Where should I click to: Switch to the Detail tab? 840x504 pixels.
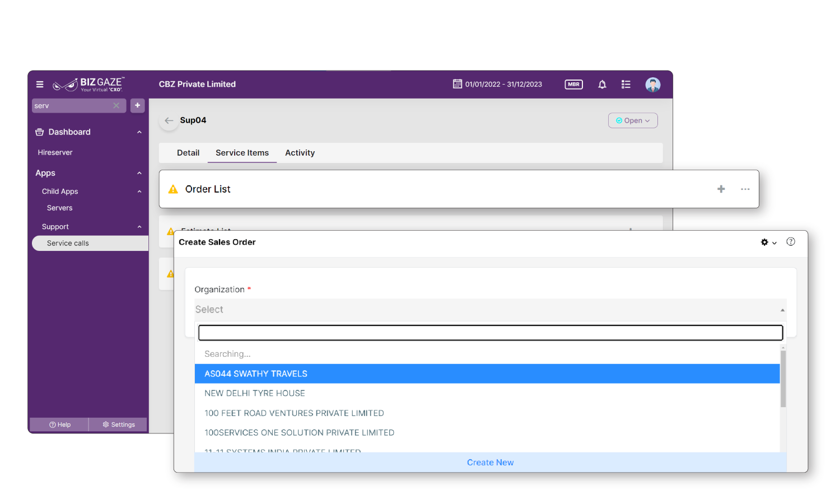188,153
